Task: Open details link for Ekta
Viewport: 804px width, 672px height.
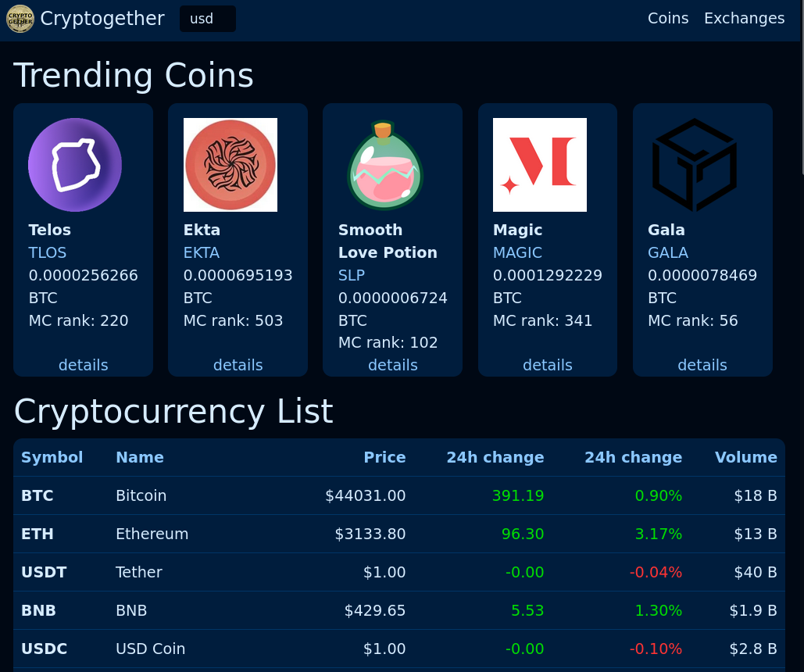Action: [238, 365]
